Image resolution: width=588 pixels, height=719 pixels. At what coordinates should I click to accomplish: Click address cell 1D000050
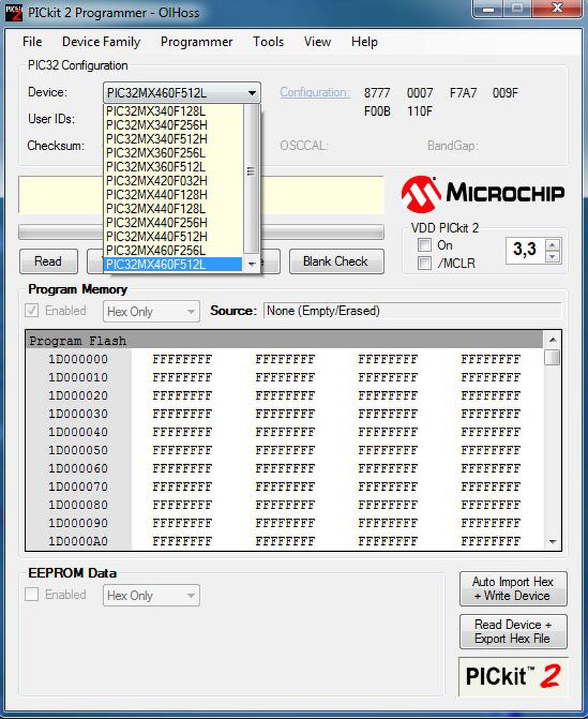(79, 450)
